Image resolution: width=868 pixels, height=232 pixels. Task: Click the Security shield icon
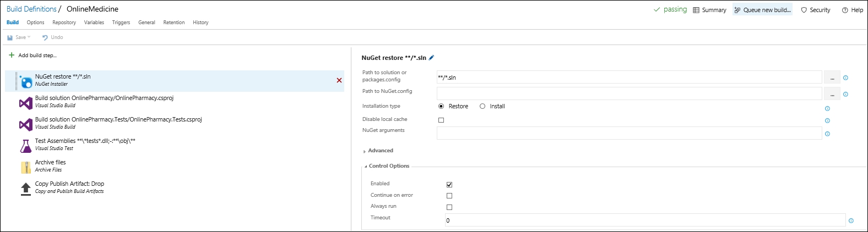[x=804, y=10]
